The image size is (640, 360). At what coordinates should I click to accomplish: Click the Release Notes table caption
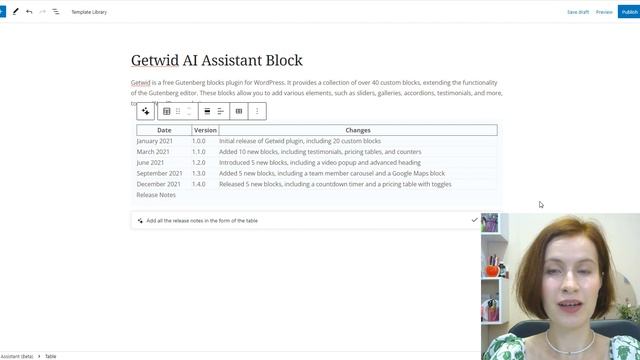click(156, 195)
